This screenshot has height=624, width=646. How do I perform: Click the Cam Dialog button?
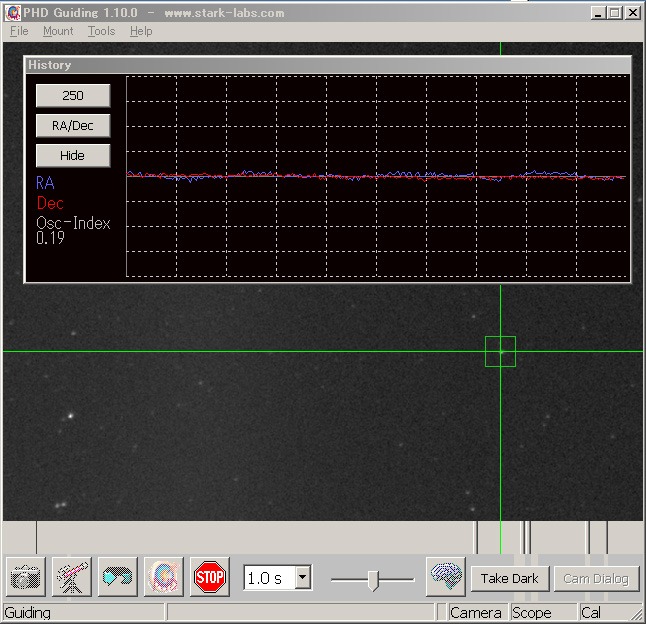596,579
